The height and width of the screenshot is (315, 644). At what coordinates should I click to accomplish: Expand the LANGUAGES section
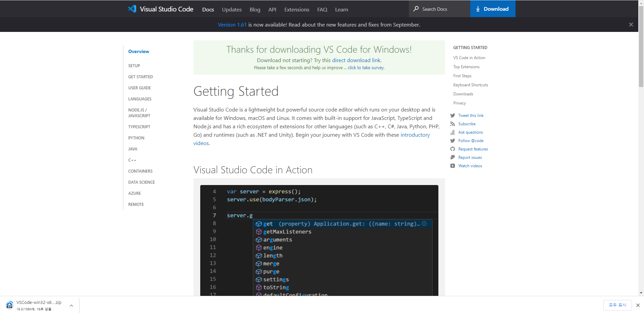point(140,99)
